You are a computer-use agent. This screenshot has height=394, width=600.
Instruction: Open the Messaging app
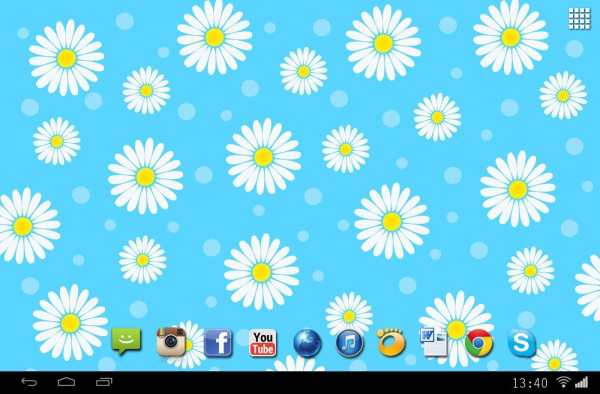tap(126, 342)
